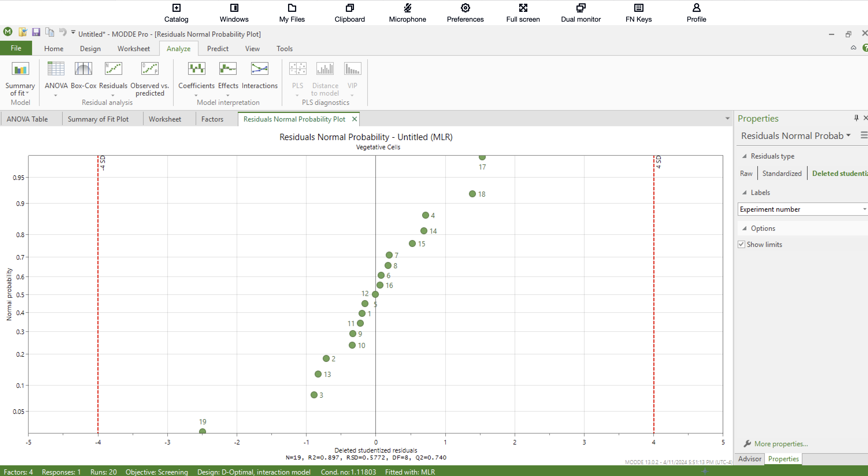Screen dimensions: 868x476
Task: Select Raw residuals type
Action: (746, 174)
